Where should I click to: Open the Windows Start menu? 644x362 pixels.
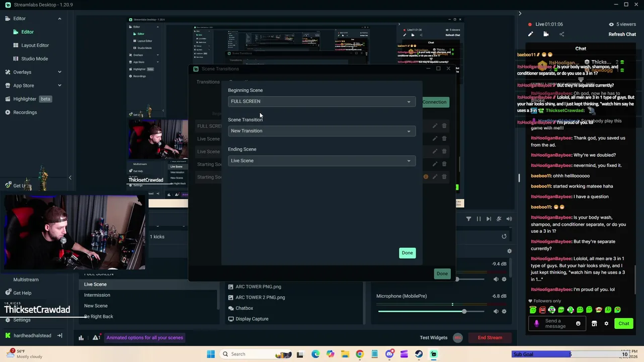tap(211, 354)
